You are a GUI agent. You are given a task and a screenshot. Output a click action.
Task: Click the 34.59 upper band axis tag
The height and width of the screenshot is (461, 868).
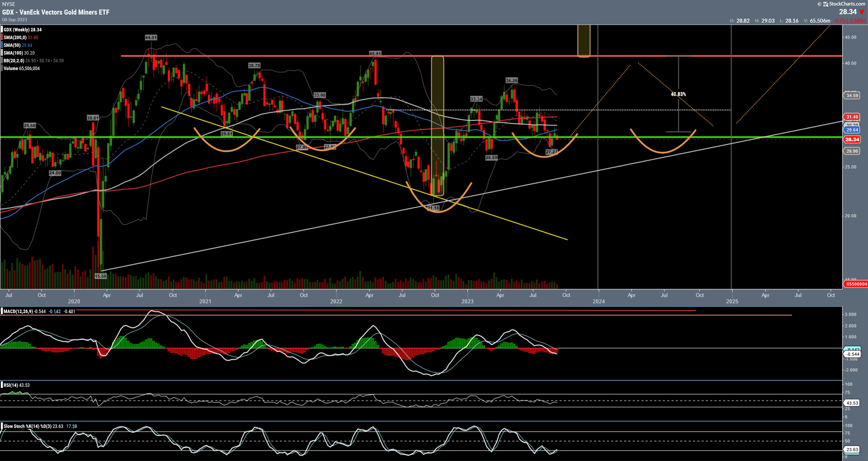[x=852, y=96]
